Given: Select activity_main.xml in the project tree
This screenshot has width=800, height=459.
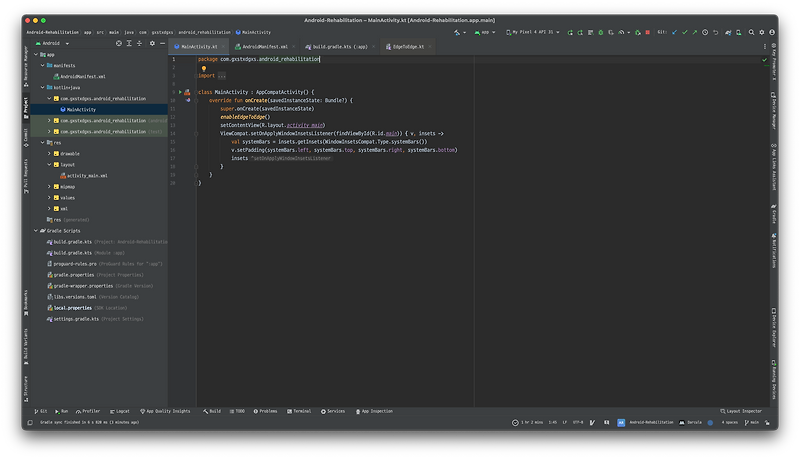Looking at the screenshot, I should pos(88,175).
